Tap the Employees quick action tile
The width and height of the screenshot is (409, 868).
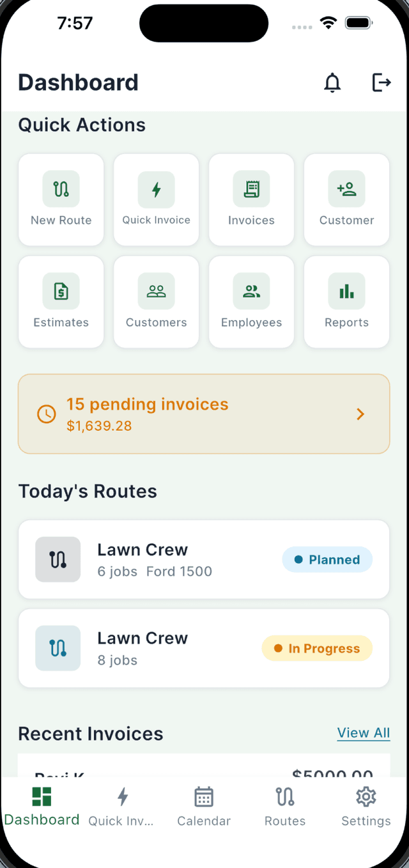(252, 302)
